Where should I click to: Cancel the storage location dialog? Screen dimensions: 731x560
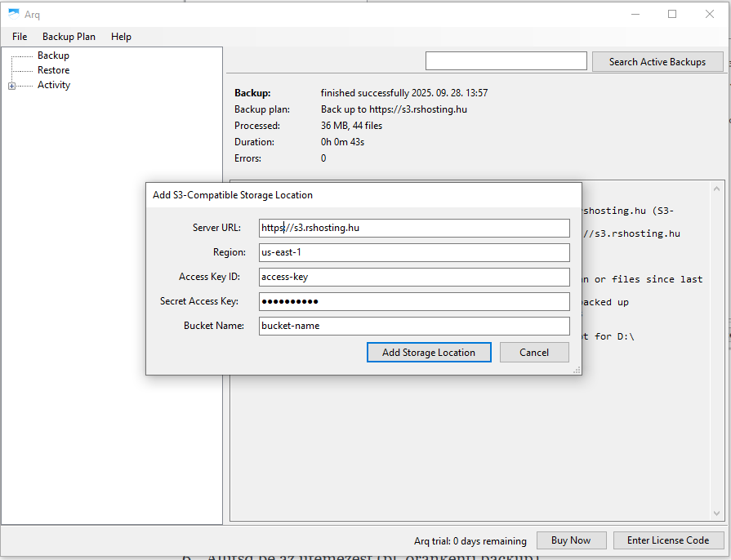click(534, 353)
